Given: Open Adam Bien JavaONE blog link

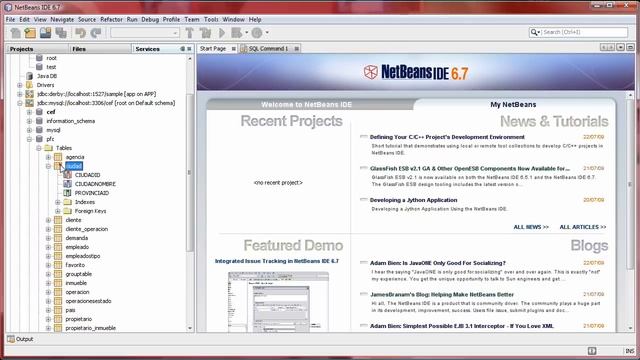Looking at the screenshot, I should click(438, 263).
